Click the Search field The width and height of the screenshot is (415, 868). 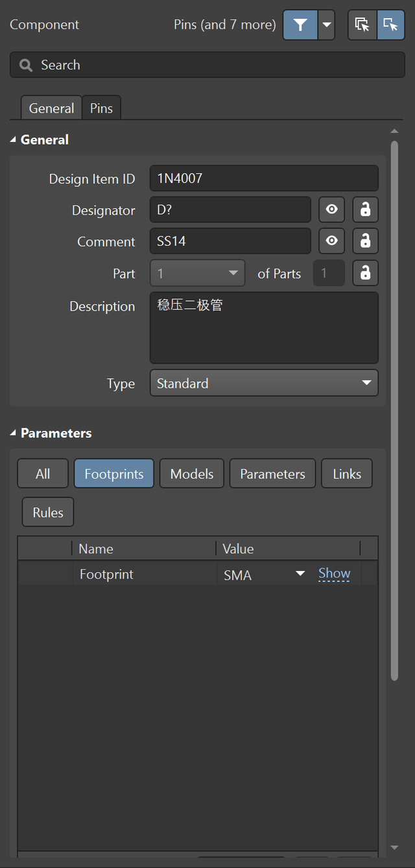tap(207, 65)
